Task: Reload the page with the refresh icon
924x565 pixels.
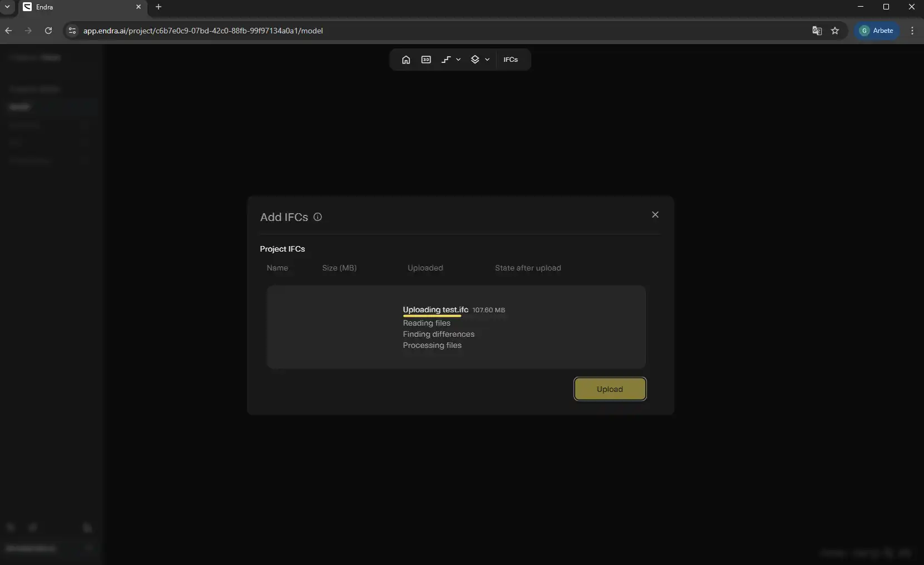Action: 48,31
